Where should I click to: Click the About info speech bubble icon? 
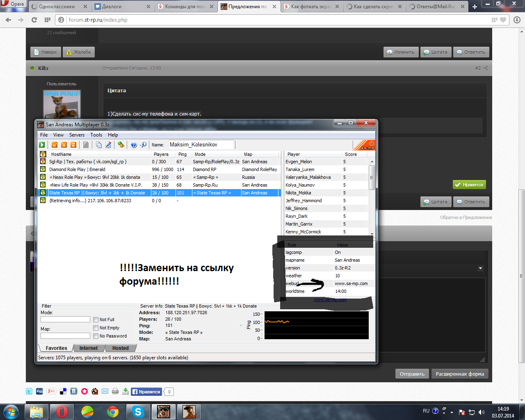click(x=143, y=145)
